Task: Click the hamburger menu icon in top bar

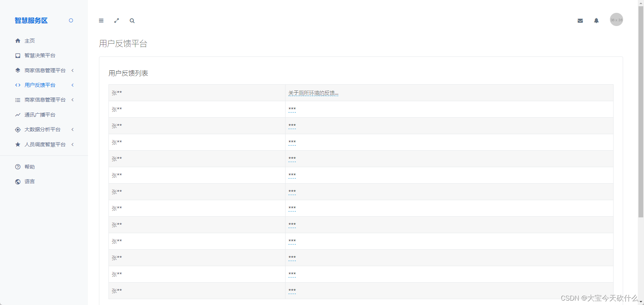Action: [101, 21]
